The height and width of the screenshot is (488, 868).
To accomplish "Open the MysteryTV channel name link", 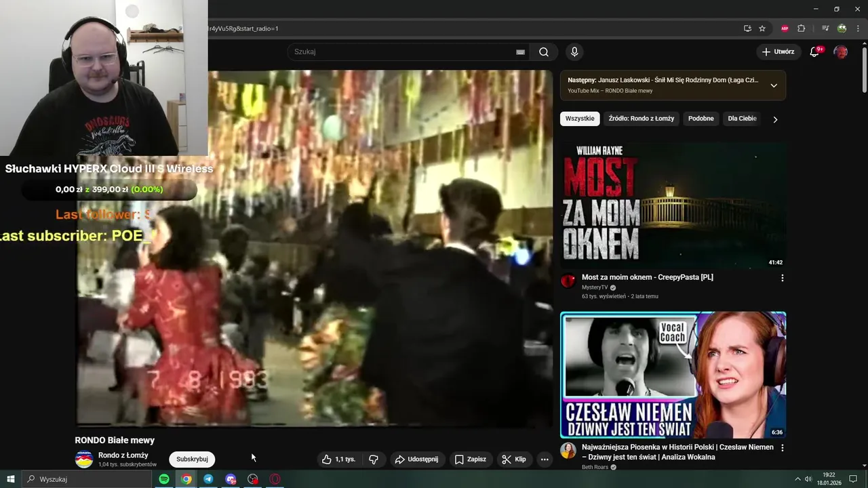I will tap(595, 287).
